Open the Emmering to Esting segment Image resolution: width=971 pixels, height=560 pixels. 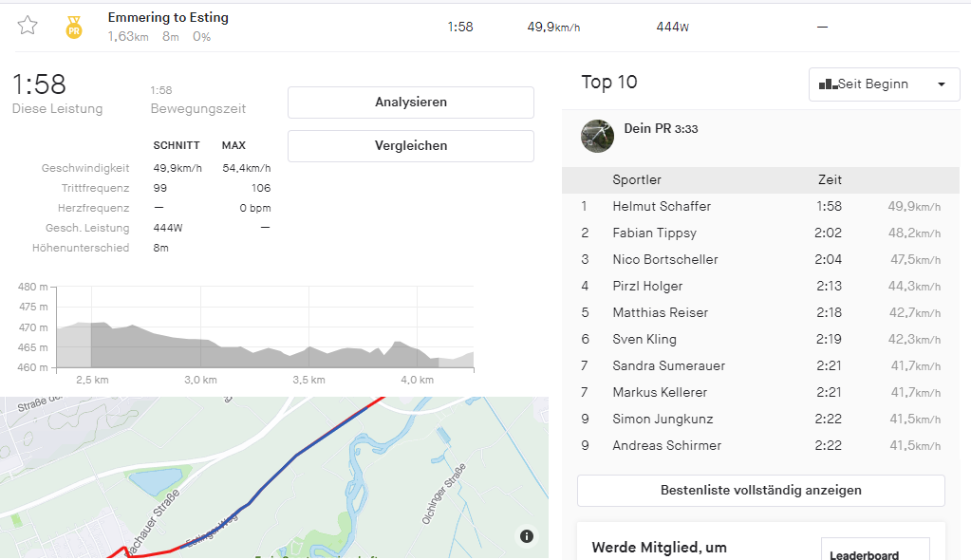pos(168,17)
